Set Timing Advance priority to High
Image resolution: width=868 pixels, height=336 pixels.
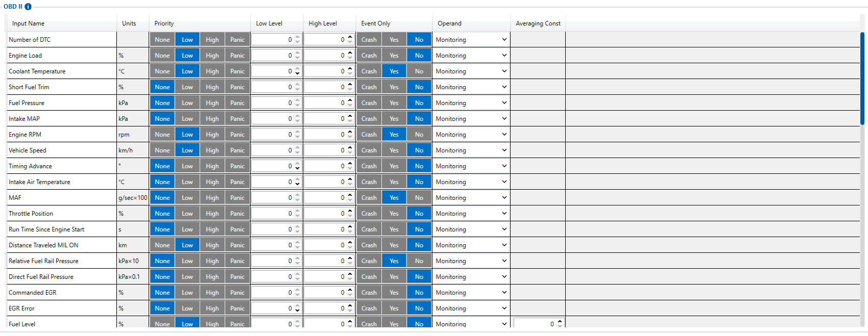coord(212,166)
